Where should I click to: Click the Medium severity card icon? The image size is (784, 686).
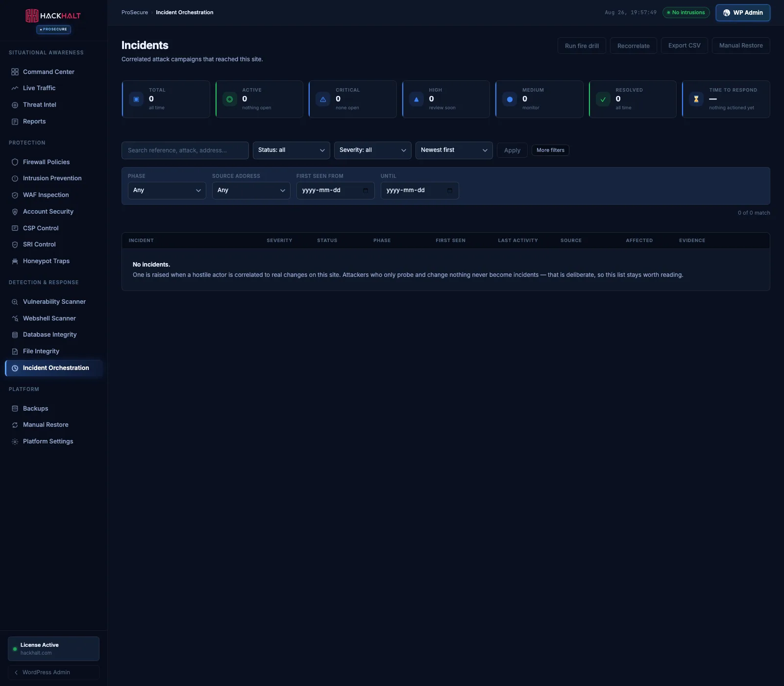pos(510,99)
